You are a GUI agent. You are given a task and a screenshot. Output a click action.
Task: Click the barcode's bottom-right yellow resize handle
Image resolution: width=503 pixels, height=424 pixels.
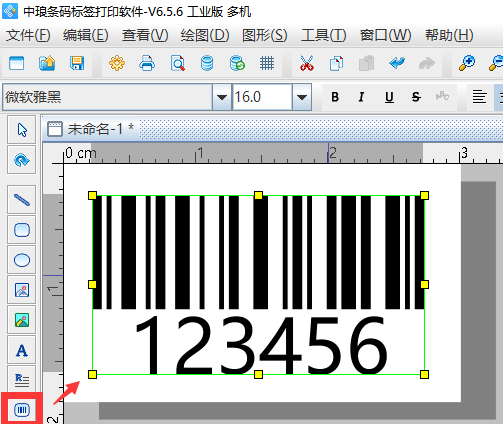coord(424,374)
